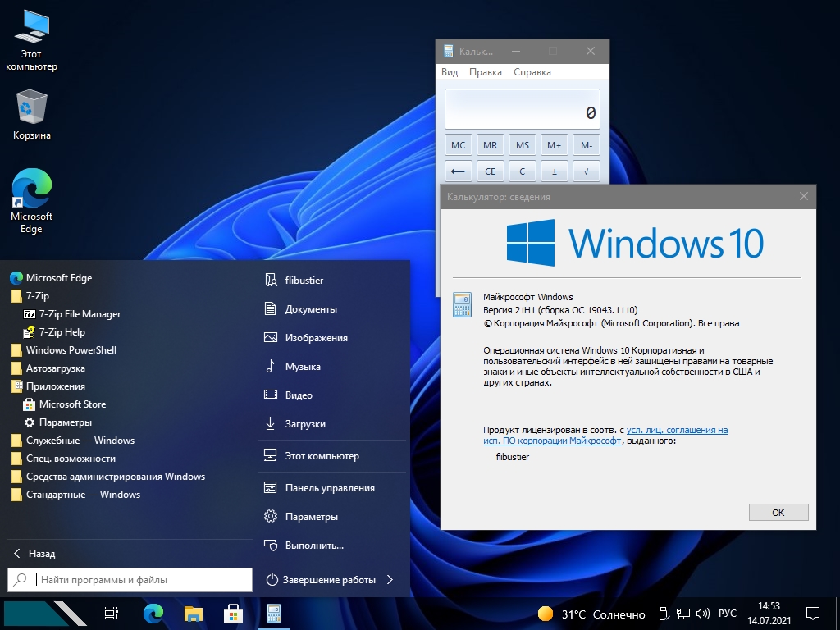The width and height of the screenshot is (840, 630).
Task: Launch Microsoft Store from the taskbar
Action: click(233, 613)
